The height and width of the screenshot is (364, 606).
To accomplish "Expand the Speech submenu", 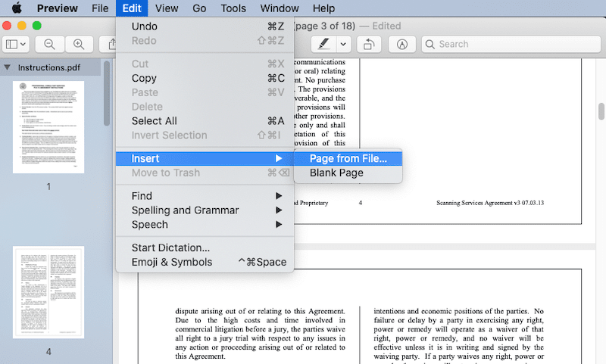I will coord(205,224).
